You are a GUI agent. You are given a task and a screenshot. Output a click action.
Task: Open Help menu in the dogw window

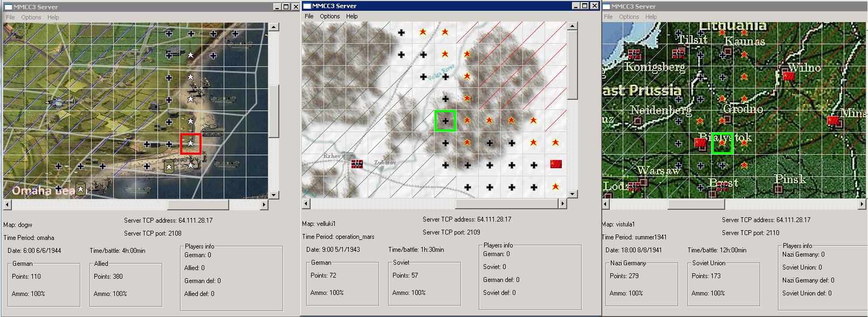click(53, 17)
